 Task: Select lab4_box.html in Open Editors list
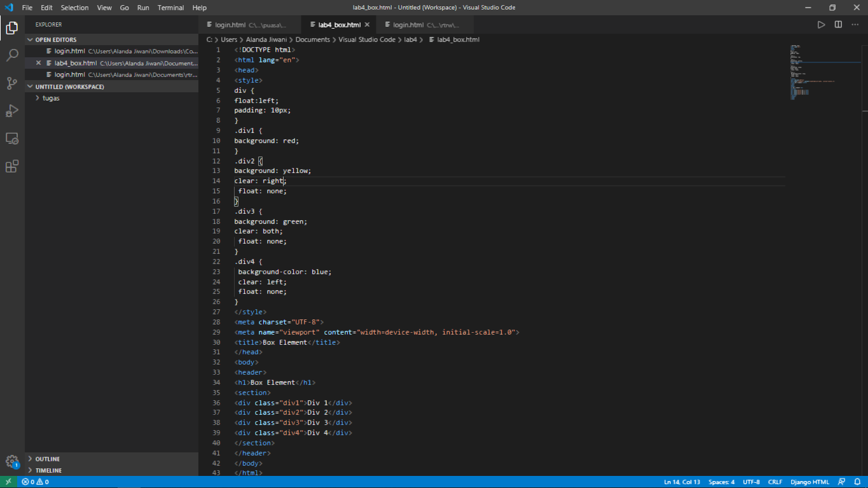click(x=111, y=63)
